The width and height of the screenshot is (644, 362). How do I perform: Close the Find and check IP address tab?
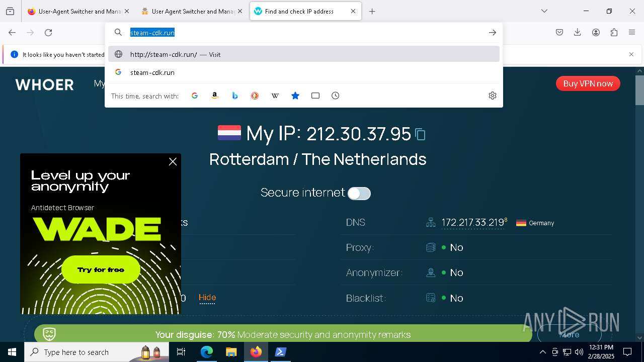click(x=353, y=11)
